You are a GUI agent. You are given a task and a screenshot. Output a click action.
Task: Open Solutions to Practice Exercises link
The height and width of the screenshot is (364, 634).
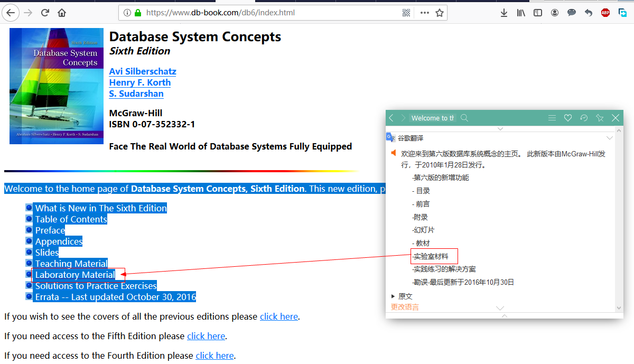pos(96,286)
